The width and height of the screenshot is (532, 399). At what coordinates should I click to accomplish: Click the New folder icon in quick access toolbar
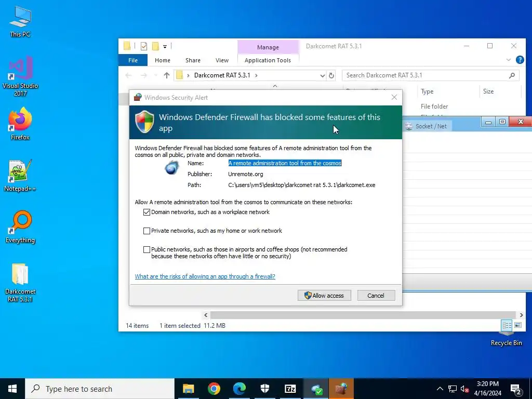tap(155, 46)
